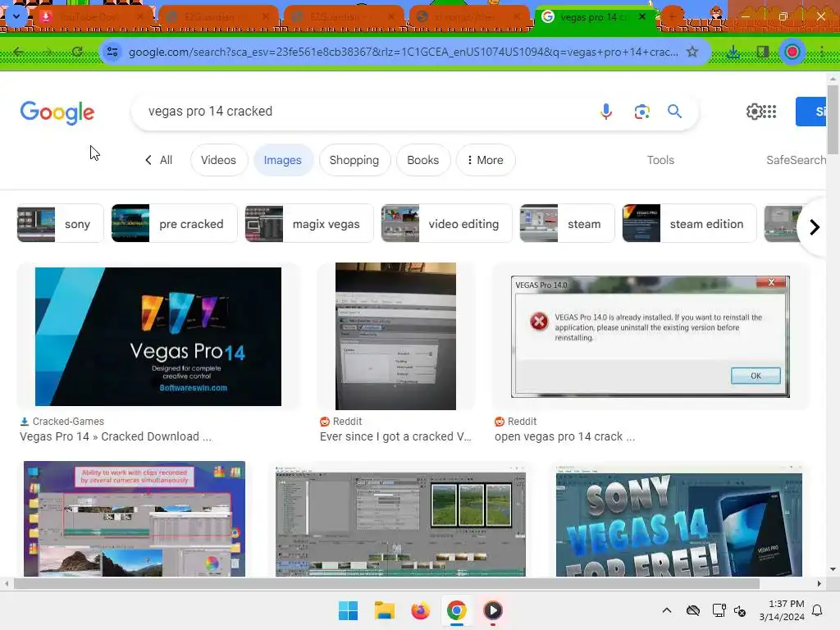Click the Cracked-Games source label

68,421
